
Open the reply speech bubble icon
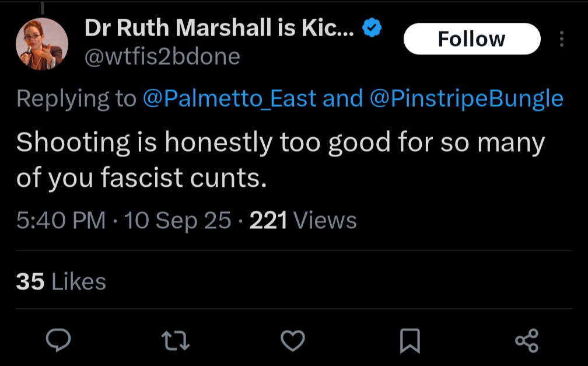pyautogui.click(x=58, y=340)
